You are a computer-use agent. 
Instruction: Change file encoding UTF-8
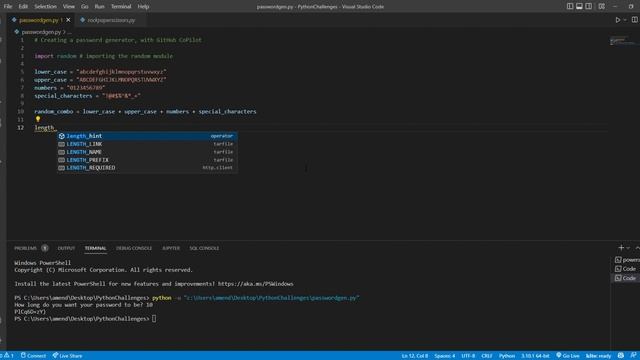coord(468,356)
